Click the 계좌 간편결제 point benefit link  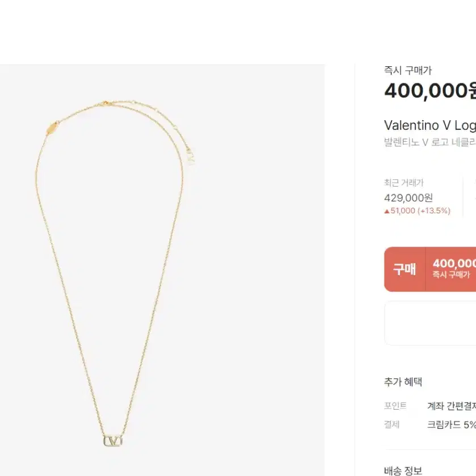pyautogui.click(x=452, y=406)
